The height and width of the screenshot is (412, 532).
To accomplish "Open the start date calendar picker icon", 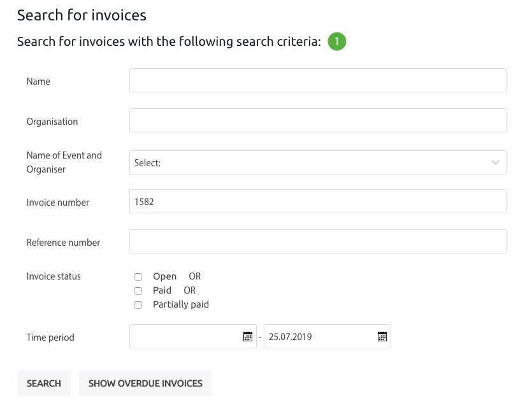I will point(248,336).
